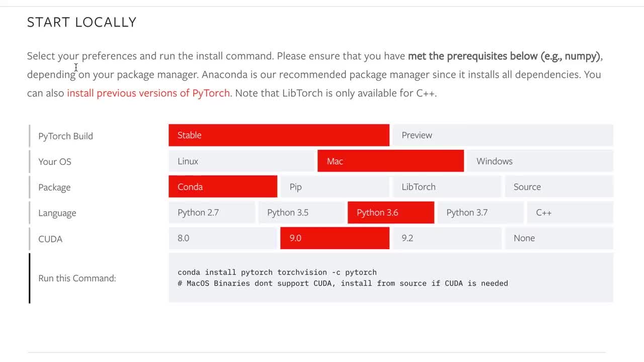Select the LibTorch package option
This screenshot has height=362, width=644.
[446, 187]
